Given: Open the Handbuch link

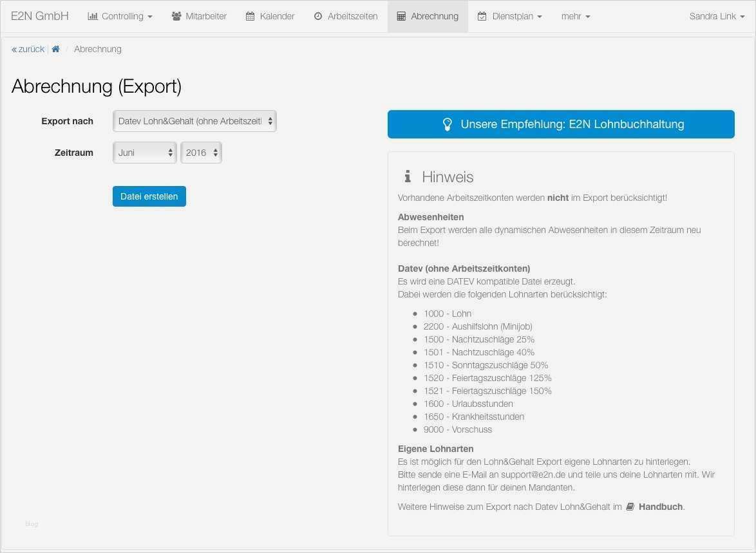Looking at the screenshot, I should coord(660,507).
